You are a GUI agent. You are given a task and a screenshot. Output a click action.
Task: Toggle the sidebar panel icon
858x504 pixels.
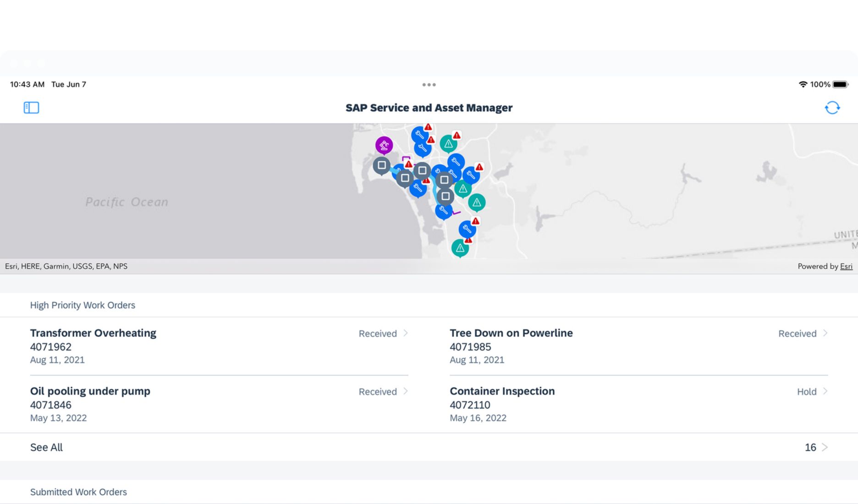pos(31,108)
